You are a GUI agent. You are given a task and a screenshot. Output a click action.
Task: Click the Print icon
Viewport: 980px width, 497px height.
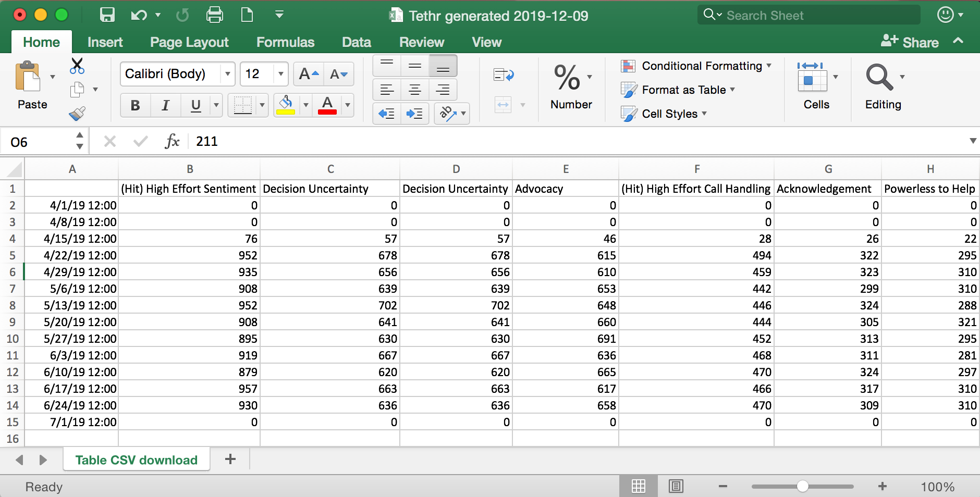pos(214,15)
